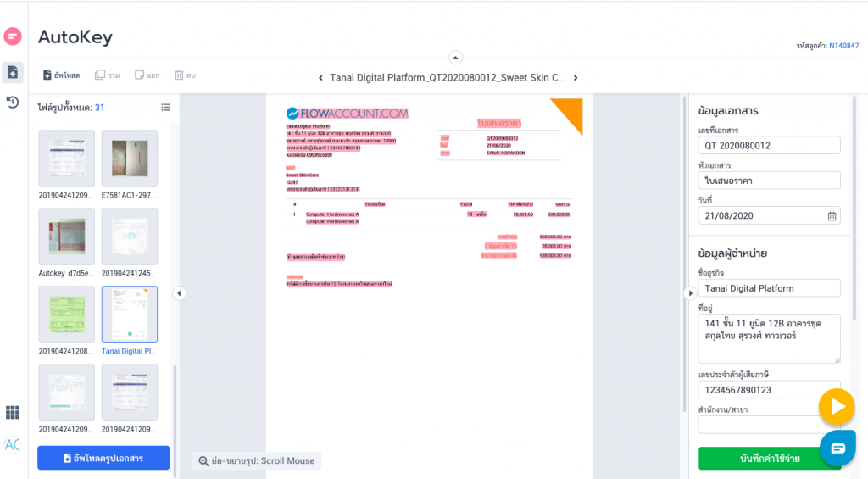Click the right form panel scrollbar
Viewport: 868px width, 479px height.
854,208
